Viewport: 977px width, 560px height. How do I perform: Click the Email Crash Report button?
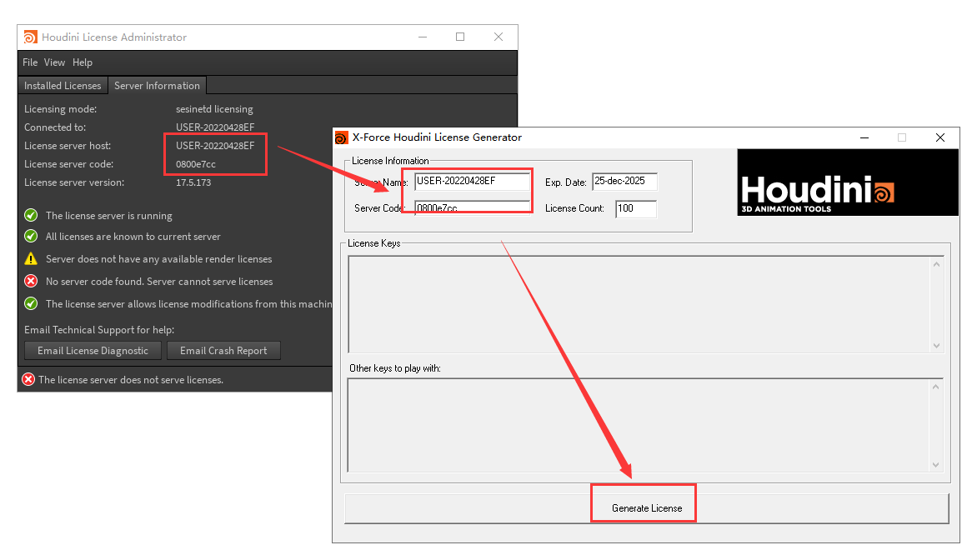[223, 351]
